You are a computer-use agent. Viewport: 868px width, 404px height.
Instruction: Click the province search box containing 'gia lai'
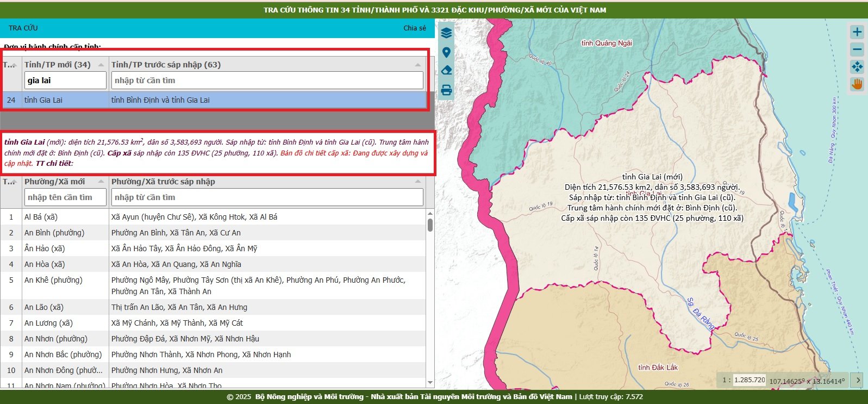[65, 80]
